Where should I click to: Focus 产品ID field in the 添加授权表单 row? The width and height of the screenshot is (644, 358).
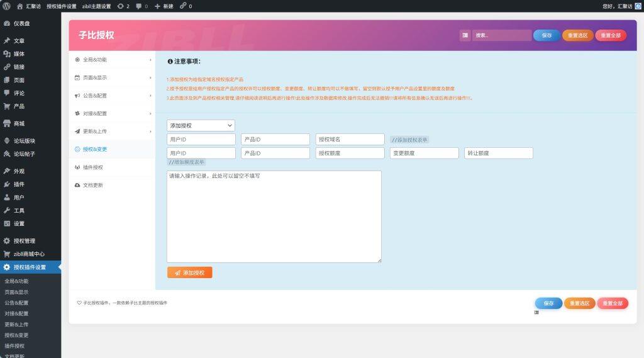[275, 139]
